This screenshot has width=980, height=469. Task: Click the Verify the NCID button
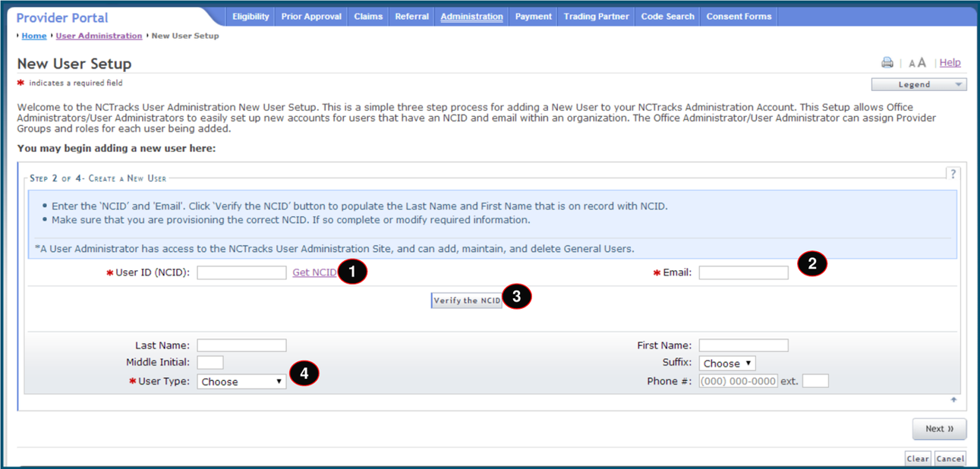(x=467, y=301)
